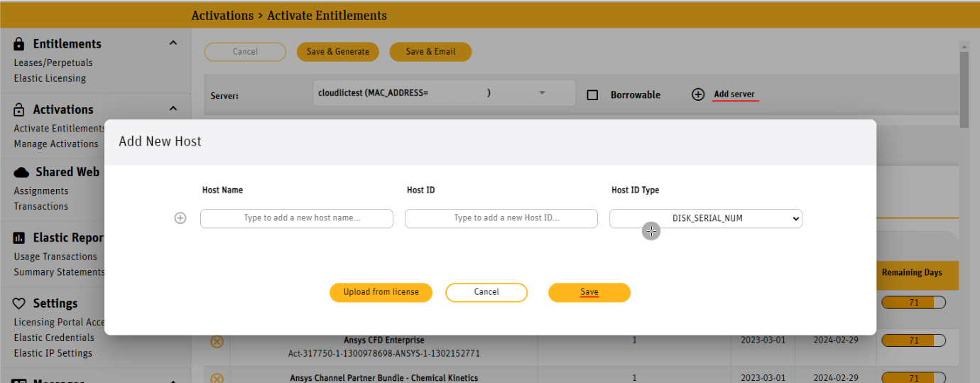The width and height of the screenshot is (980, 383).
Task: Go to Manage Activations page
Action: (56, 144)
